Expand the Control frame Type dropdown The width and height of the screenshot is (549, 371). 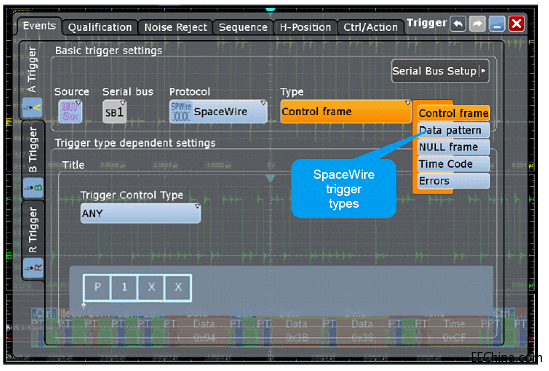[346, 112]
